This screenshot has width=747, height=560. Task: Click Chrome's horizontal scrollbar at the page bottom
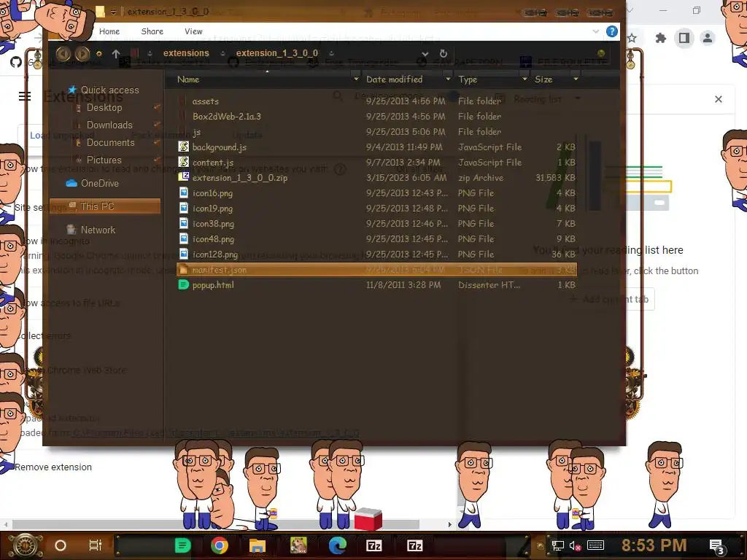[216, 524]
